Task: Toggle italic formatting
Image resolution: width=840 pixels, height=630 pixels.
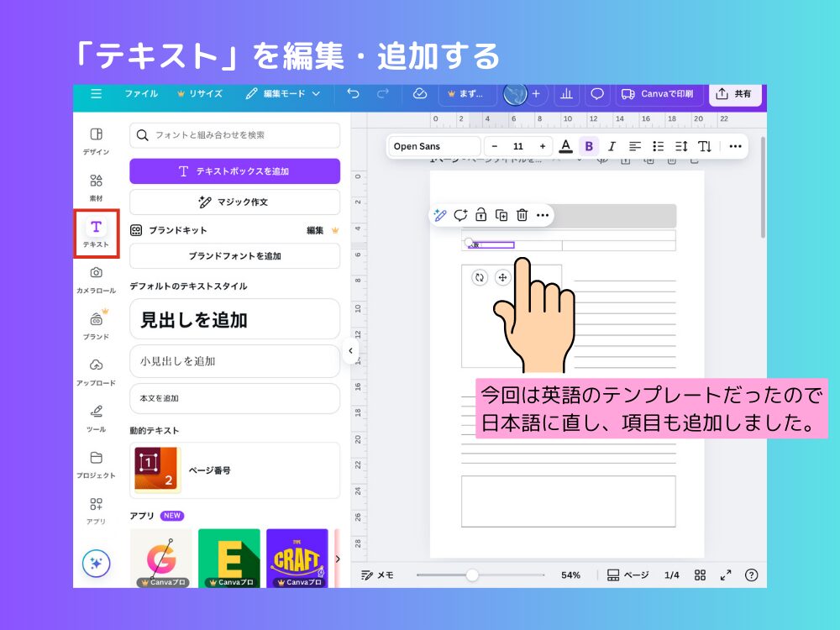Action: click(610, 145)
